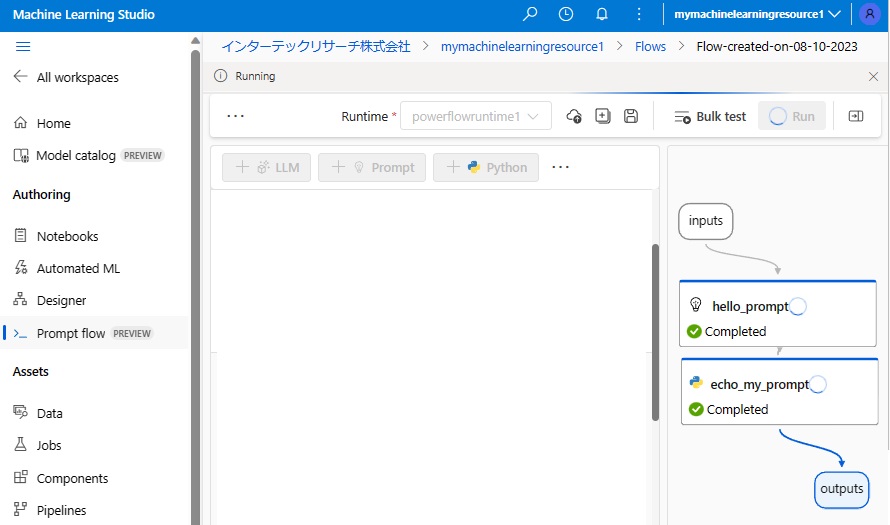Close the Running status banner
Image resolution: width=890 pixels, height=525 pixels.
tap(873, 77)
